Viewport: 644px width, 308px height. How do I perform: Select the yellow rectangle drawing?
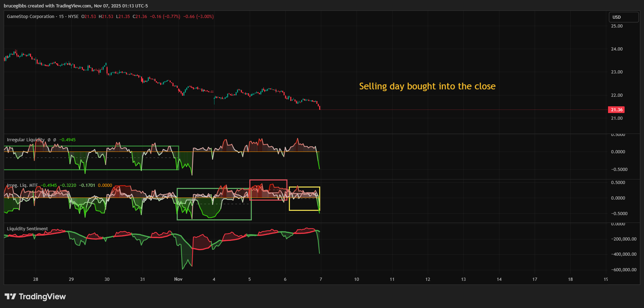pos(304,187)
